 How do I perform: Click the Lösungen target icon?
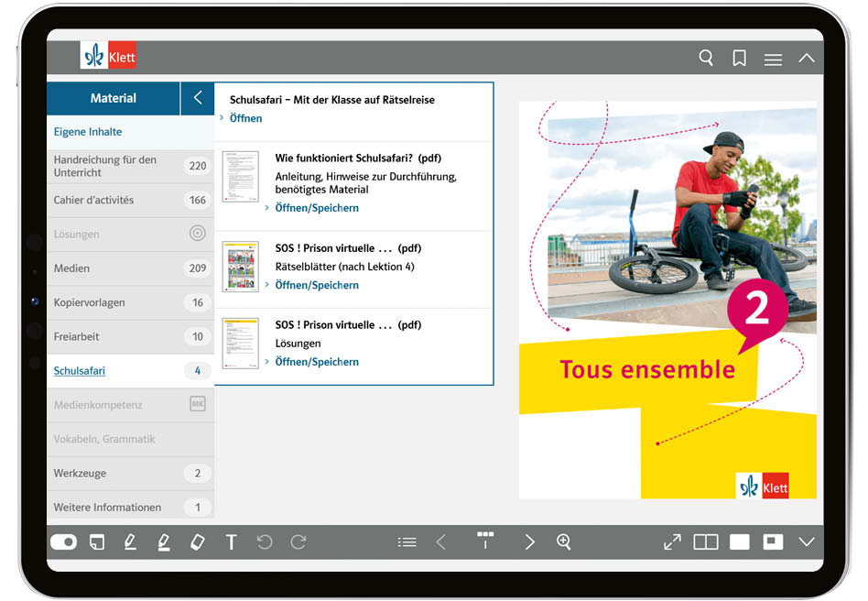coord(198,234)
